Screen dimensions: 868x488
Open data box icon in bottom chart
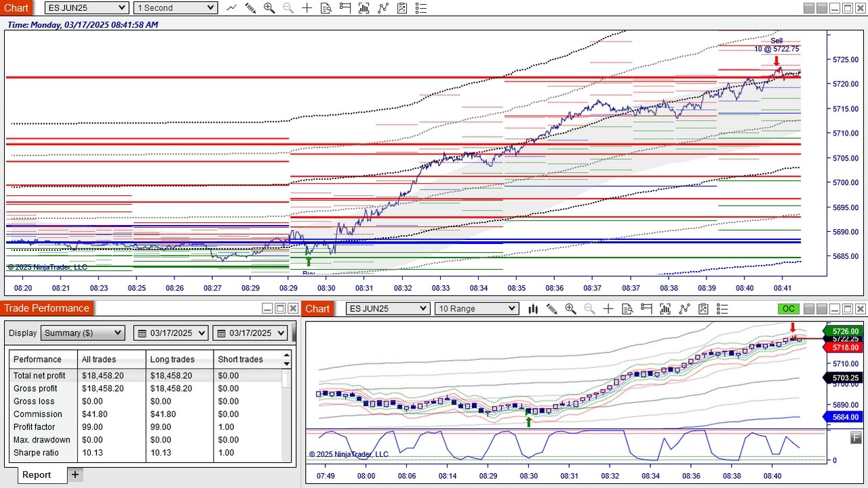(x=627, y=308)
